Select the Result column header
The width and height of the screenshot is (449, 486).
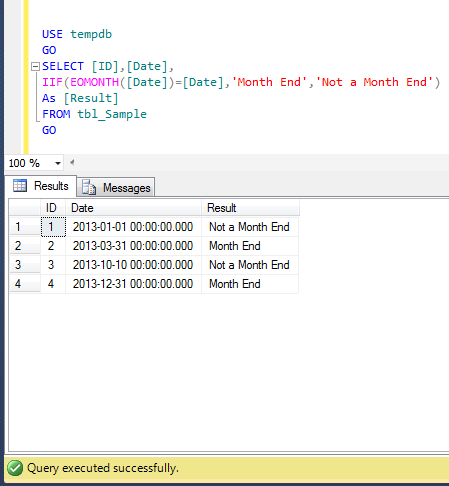[x=250, y=208]
